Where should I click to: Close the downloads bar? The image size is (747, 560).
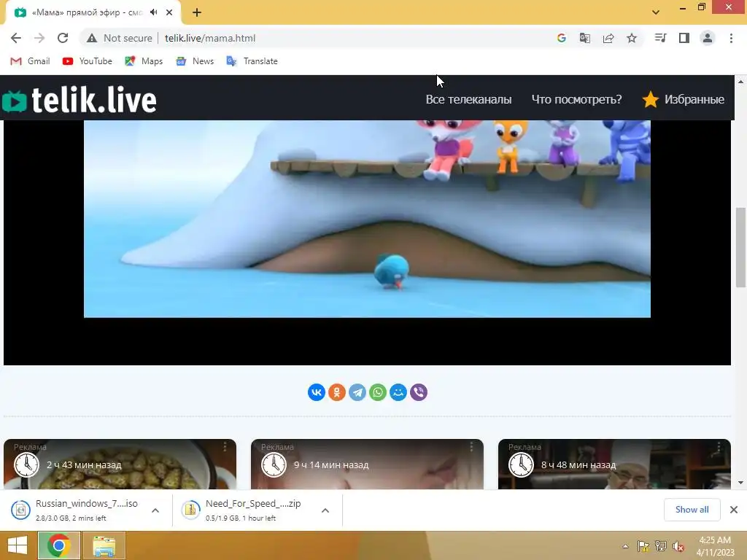coord(734,510)
